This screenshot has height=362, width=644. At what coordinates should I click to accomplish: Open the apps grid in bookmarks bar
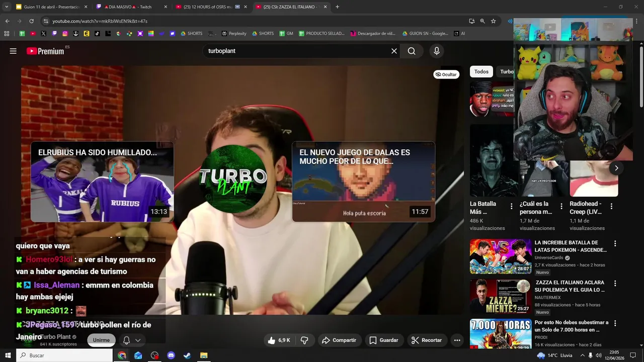coord(7,34)
